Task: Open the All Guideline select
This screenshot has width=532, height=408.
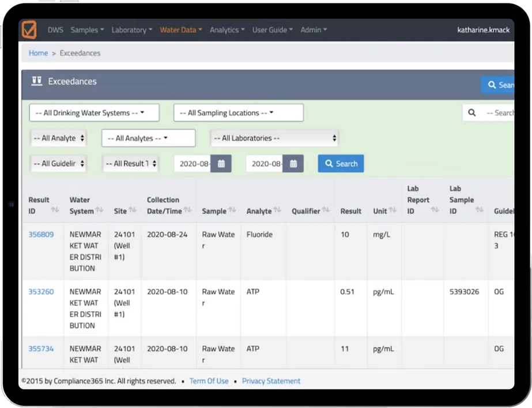Action: click(x=59, y=164)
